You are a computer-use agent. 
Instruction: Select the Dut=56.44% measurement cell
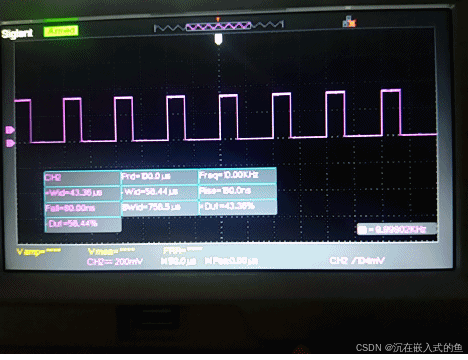(x=83, y=224)
